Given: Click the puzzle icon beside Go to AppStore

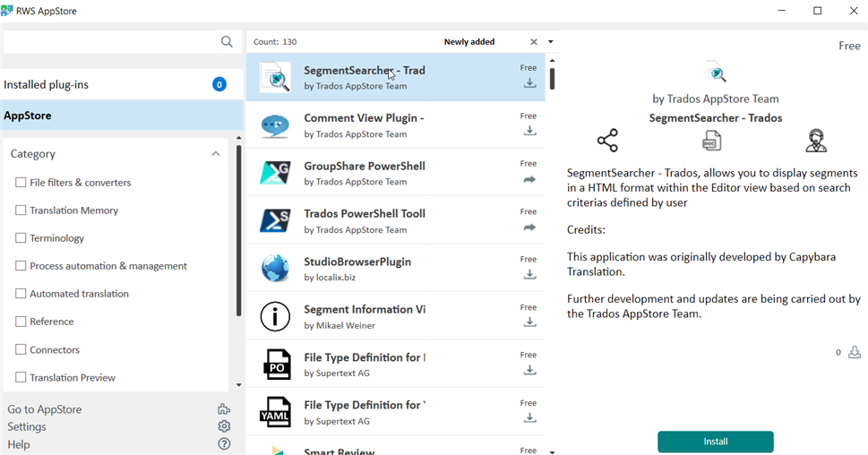Looking at the screenshot, I should click(x=224, y=409).
